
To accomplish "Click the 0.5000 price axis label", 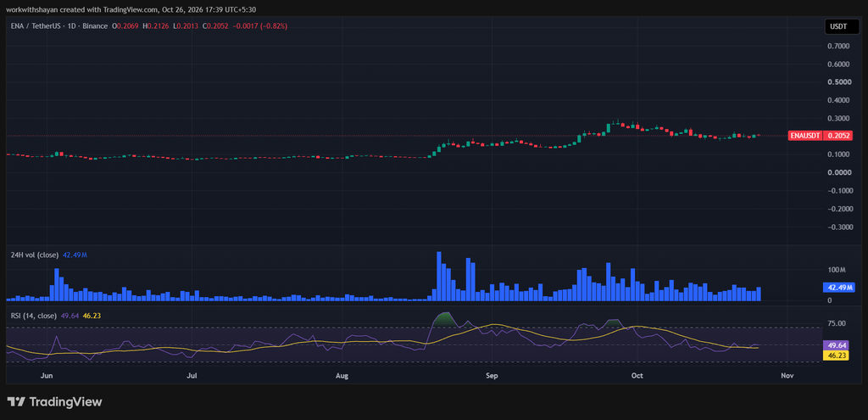I will coord(838,82).
